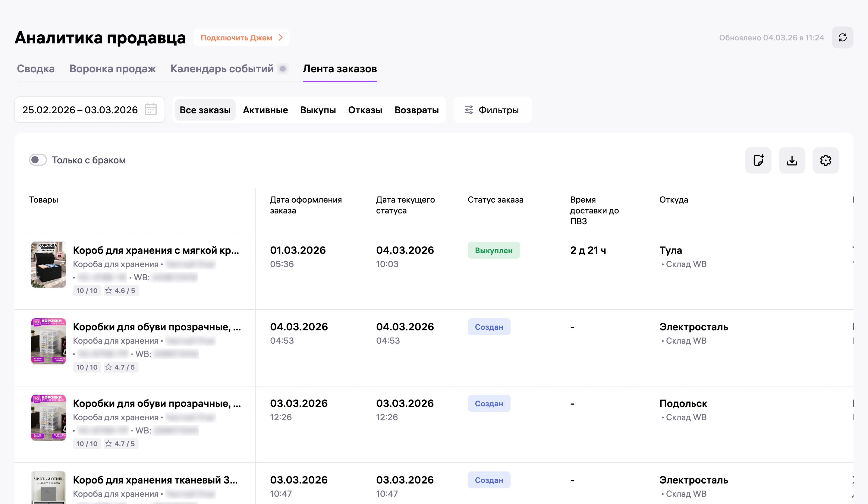Select the Активные orders filter
The height and width of the screenshot is (504, 868).
coord(265,110)
